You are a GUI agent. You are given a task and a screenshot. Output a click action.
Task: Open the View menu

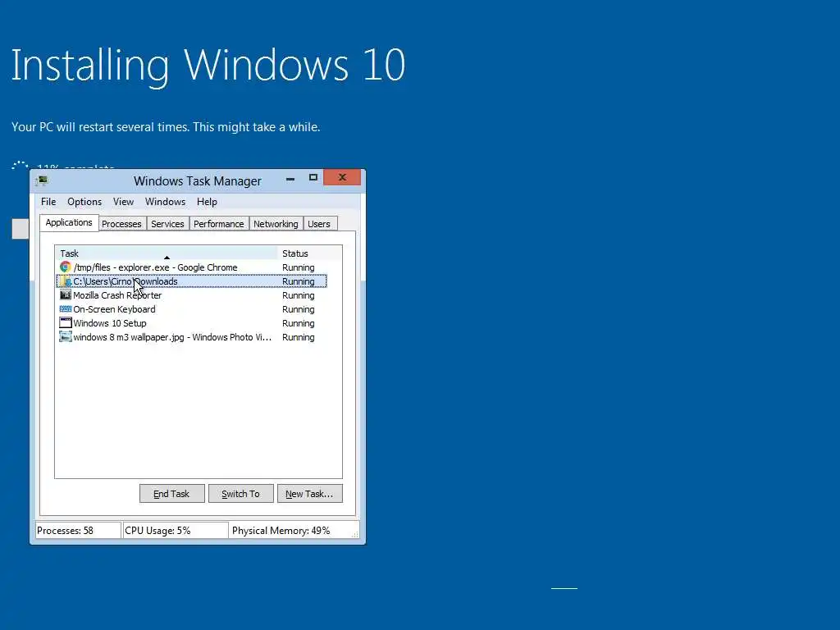(x=123, y=202)
